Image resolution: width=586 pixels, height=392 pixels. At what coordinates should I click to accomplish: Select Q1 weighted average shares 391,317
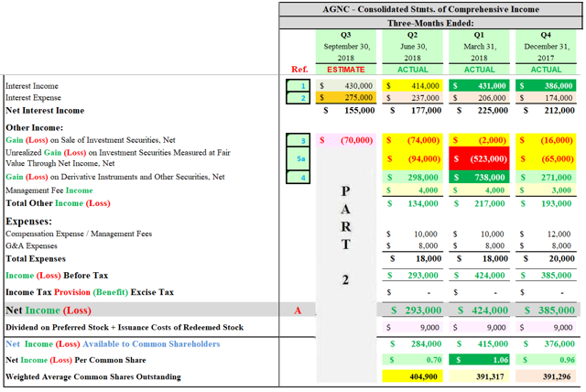pyautogui.click(x=479, y=376)
